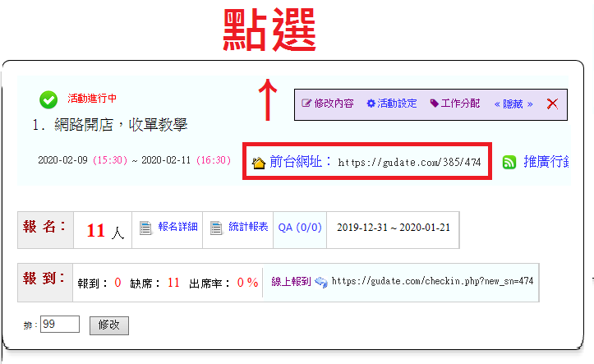Click the document icon beside 報名詳細
The height and width of the screenshot is (364, 594).
pos(145,228)
